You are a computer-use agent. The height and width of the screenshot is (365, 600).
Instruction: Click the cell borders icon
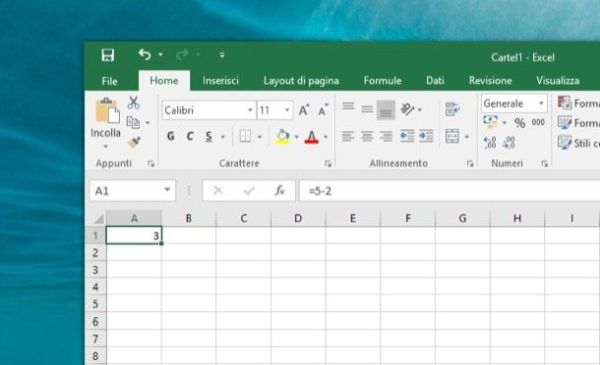[x=245, y=136]
